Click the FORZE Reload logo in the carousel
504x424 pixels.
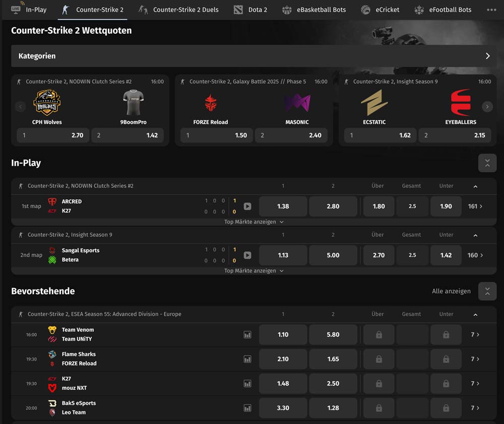pos(211,103)
